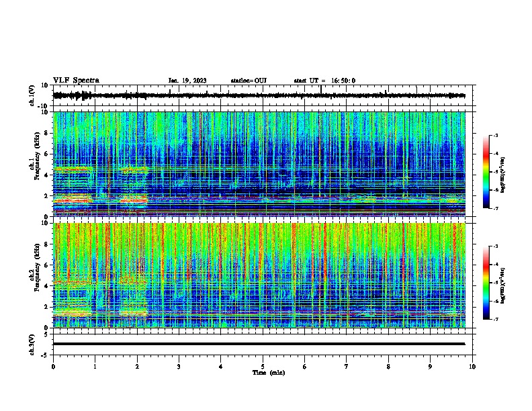Click the 'station=OUI' label
This screenshot has width=532, height=411.
249,81
